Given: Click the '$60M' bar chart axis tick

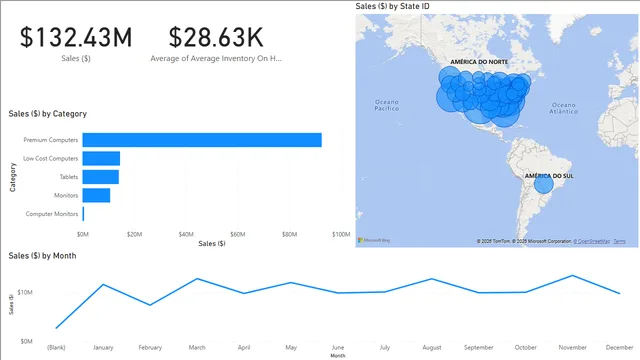Looking at the screenshot, I should 238,234.
